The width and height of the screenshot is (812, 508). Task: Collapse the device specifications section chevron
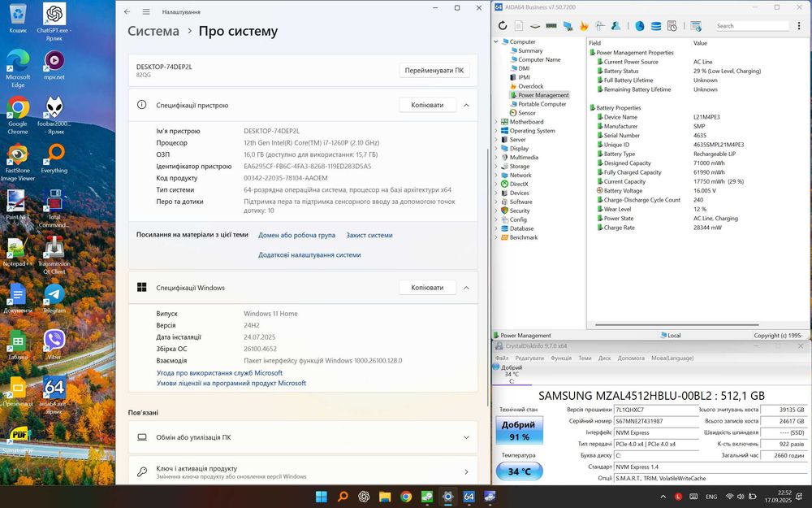(x=466, y=105)
